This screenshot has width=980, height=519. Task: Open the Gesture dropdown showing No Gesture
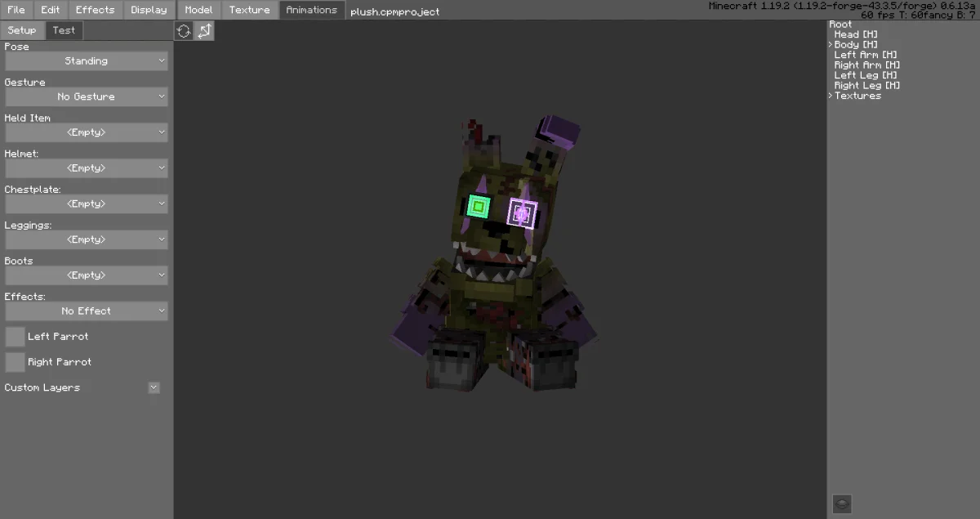(87, 96)
